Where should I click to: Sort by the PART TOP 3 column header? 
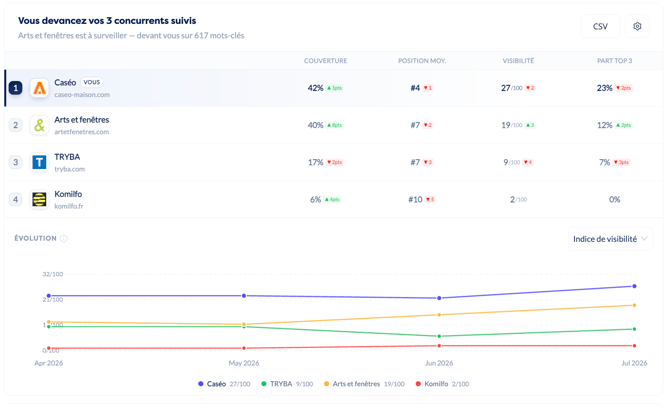pyautogui.click(x=614, y=61)
